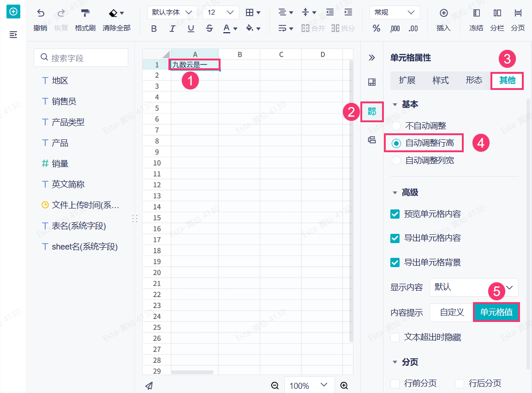Open the font family dropdown 默认字体
This screenshot has height=393, width=532.
point(173,12)
